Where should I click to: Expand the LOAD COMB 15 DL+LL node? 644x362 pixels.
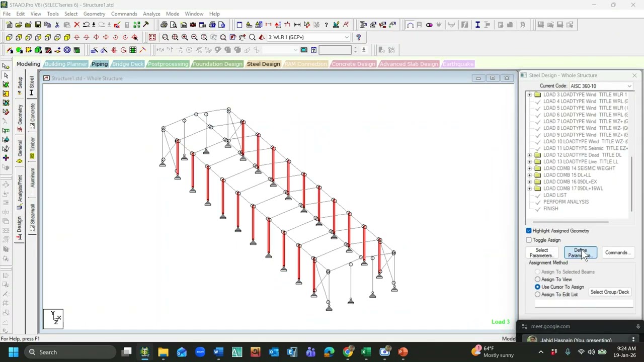(529, 175)
